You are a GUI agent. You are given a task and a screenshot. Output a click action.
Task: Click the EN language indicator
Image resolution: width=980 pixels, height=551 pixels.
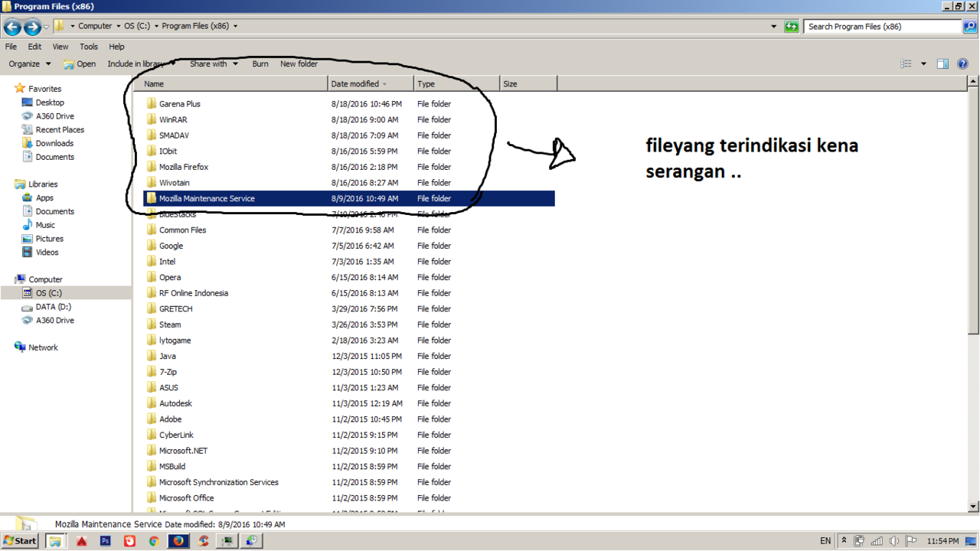(825, 541)
